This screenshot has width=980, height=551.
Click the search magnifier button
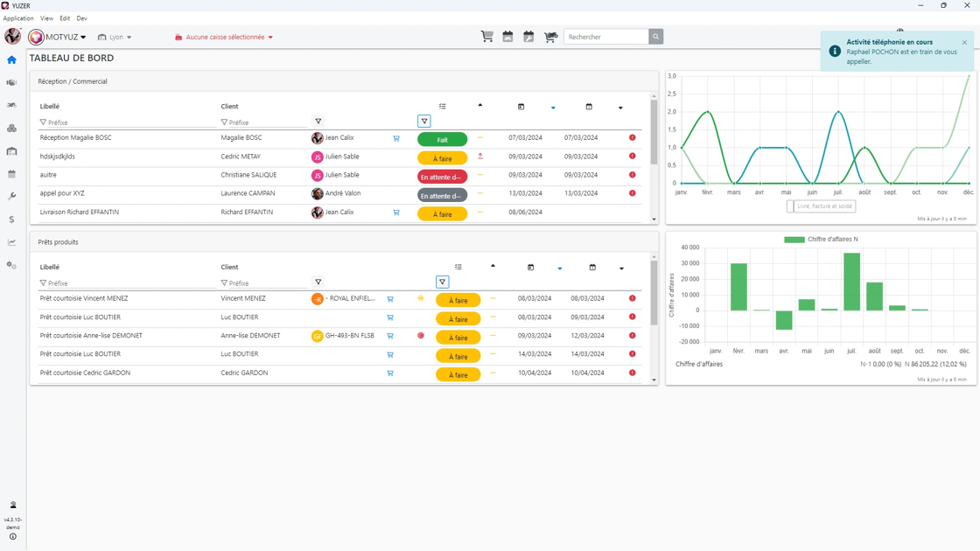tap(655, 37)
